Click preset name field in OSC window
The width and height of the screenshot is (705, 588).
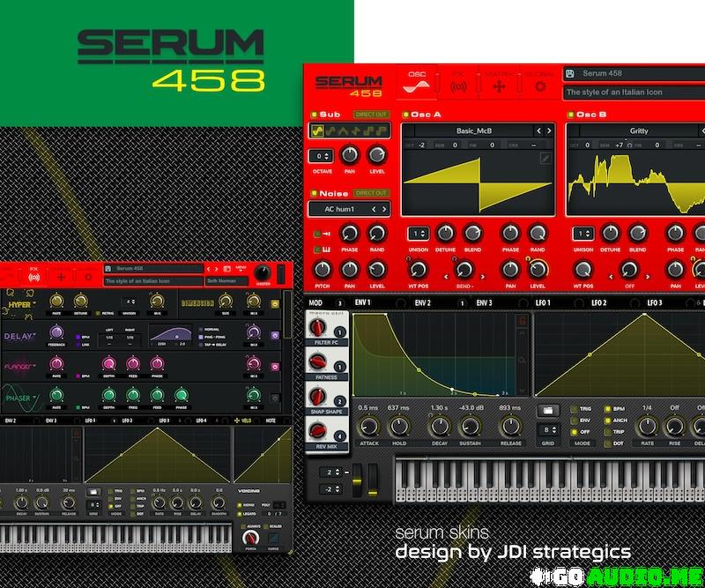point(634,74)
